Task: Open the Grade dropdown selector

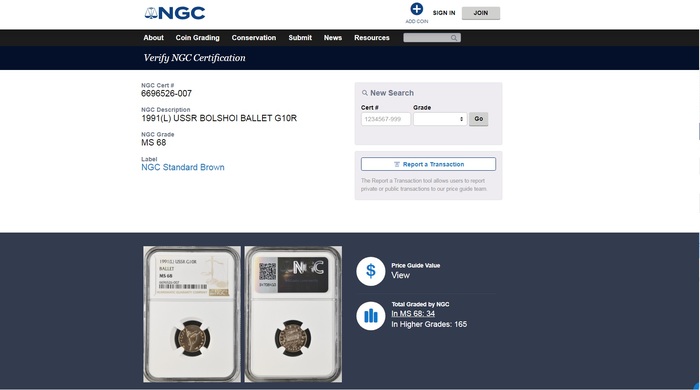Action: pyautogui.click(x=440, y=119)
